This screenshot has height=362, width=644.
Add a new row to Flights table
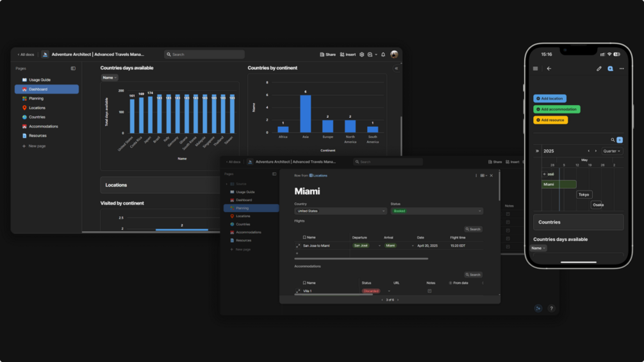click(x=297, y=253)
